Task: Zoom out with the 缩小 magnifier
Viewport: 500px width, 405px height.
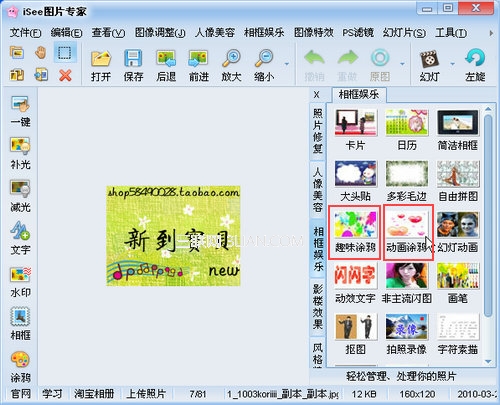Action: pyautogui.click(x=264, y=59)
